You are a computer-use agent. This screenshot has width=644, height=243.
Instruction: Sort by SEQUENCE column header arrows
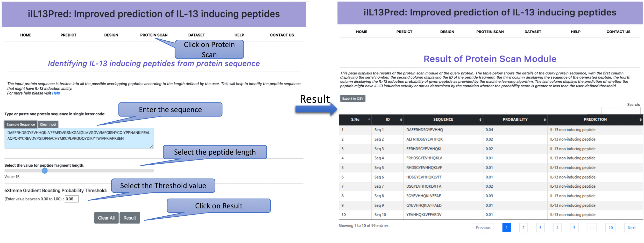[480, 120]
